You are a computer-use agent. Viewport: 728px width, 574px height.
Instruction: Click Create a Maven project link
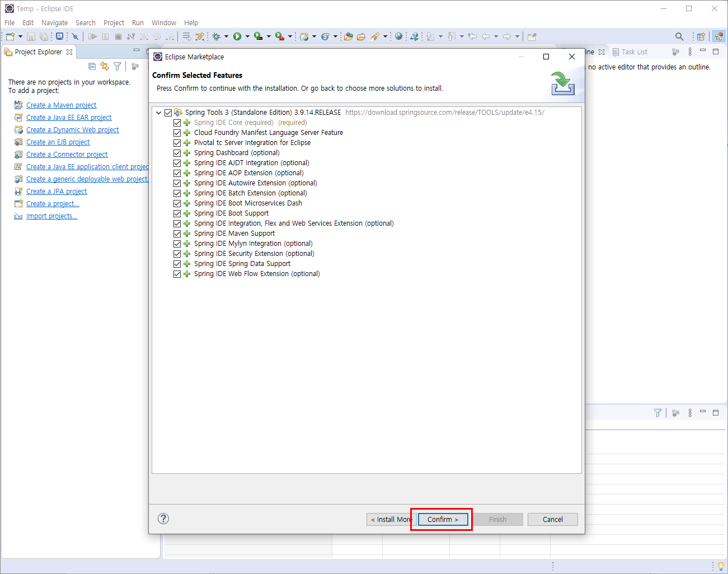[x=61, y=105]
